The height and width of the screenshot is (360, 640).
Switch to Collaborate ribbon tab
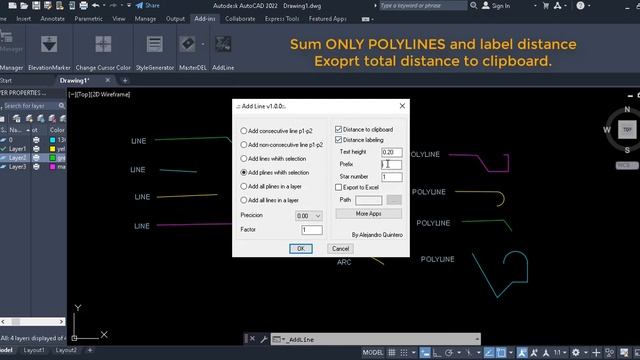[x=240, y=19]
